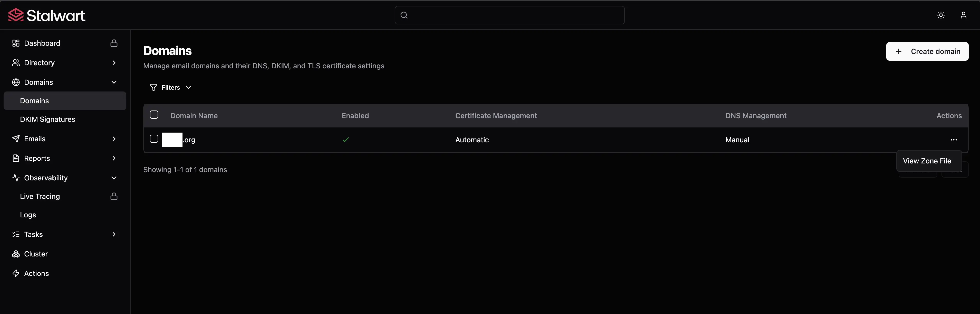Click the Domains globe icon
This screenshot has width=980, height=314.
click(16, 82)
